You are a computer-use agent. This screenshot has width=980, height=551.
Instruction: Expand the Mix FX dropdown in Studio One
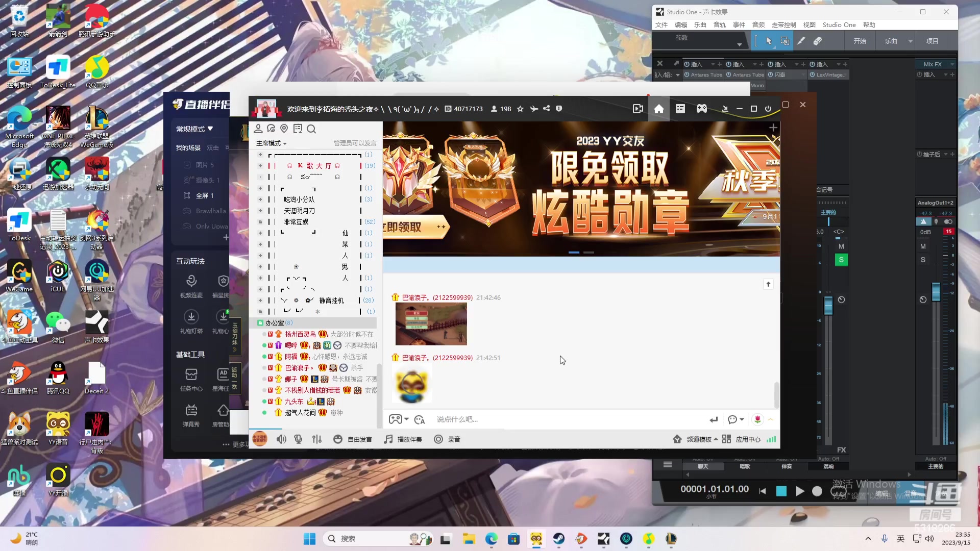click(952, 64)
